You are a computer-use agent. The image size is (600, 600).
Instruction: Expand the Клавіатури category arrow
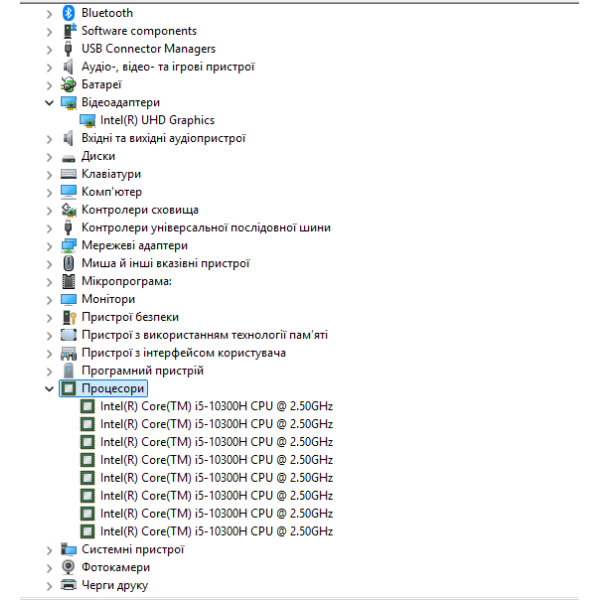(49, 175)
